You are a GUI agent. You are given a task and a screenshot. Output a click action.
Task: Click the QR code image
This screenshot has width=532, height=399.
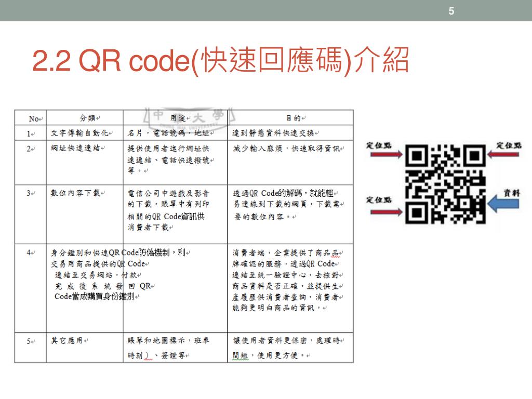pos(445,184)
